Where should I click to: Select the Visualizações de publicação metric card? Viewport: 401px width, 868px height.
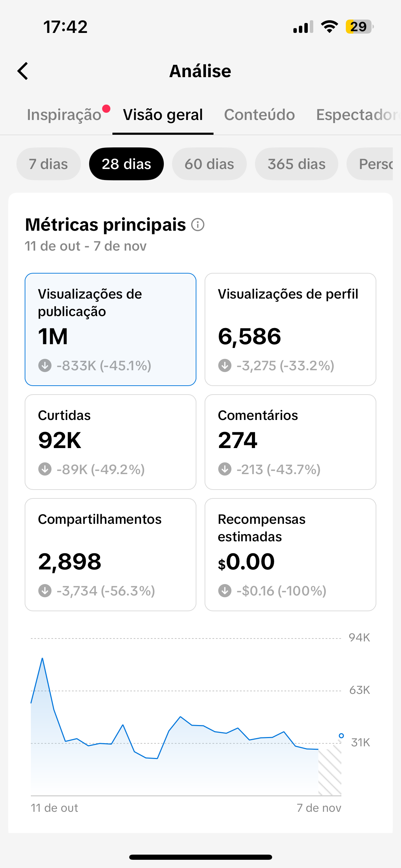[110, 329]
